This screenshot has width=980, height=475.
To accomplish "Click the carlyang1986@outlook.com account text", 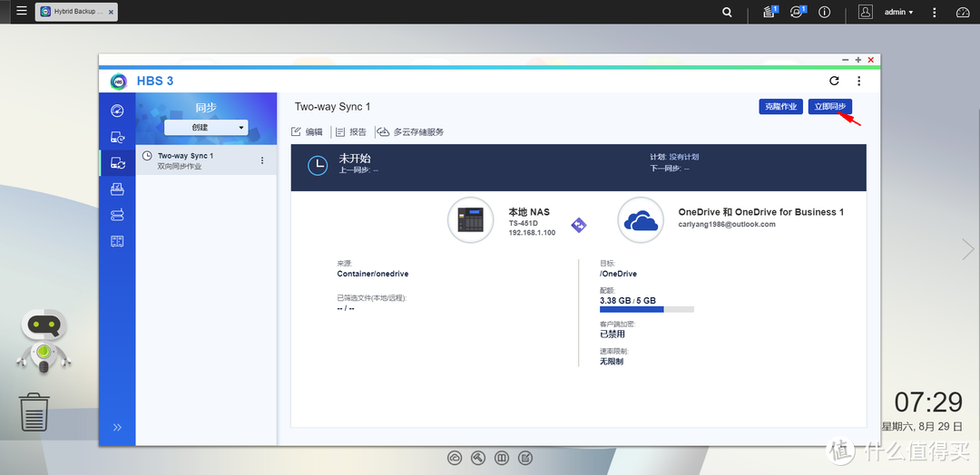I will point(727,224).
